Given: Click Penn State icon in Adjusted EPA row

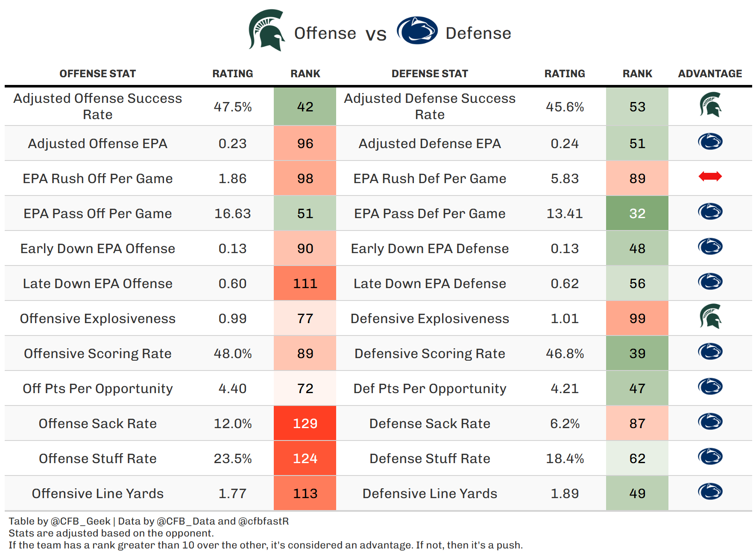Looking at the screenshot, I should (710, 142).
